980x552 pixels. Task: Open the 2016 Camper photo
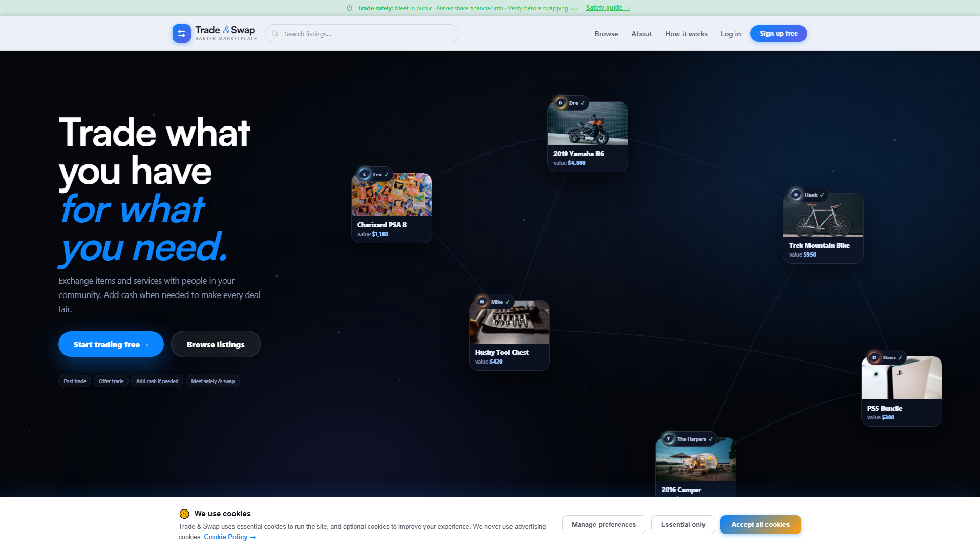696,459
